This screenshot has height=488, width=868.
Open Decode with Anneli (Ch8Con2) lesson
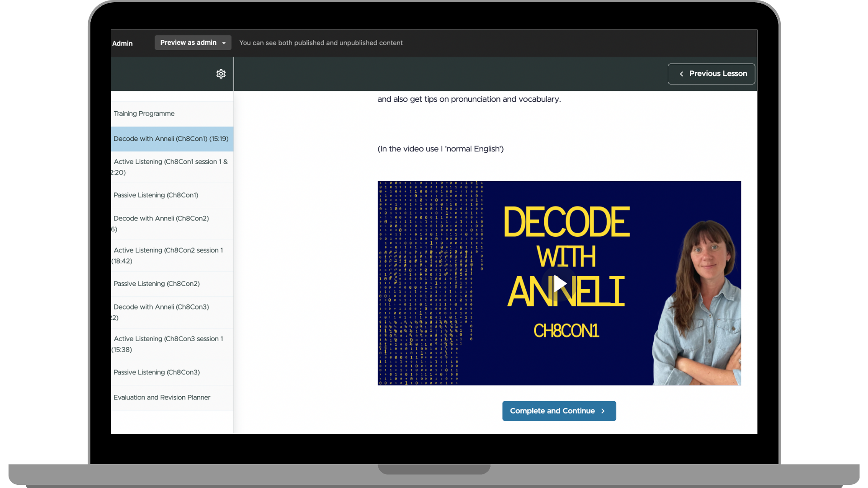172,224
